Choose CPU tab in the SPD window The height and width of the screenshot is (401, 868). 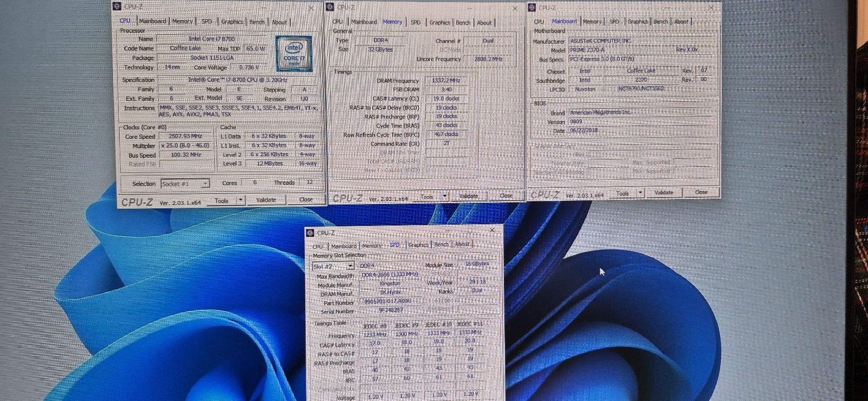point(318,246)
